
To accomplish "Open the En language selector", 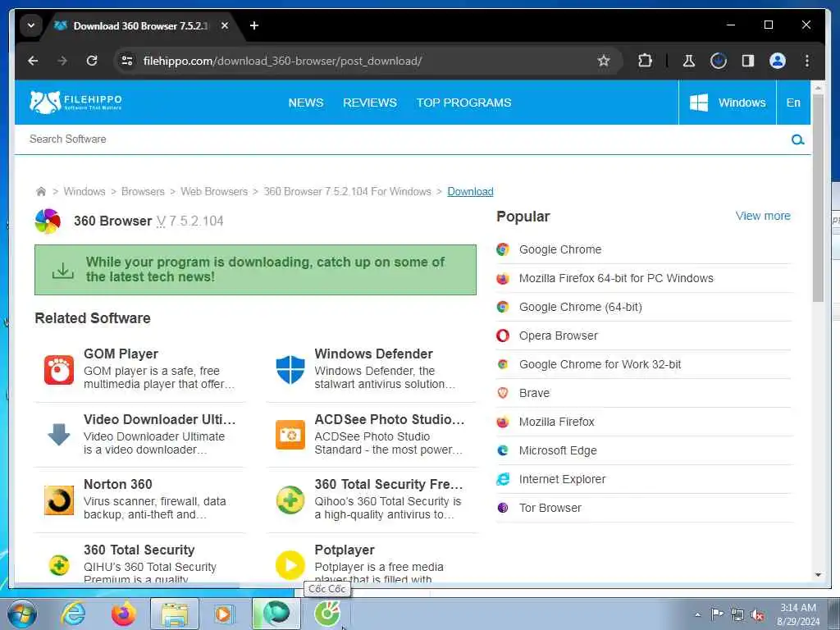I will pyautogui.click(x=793, y=103).
